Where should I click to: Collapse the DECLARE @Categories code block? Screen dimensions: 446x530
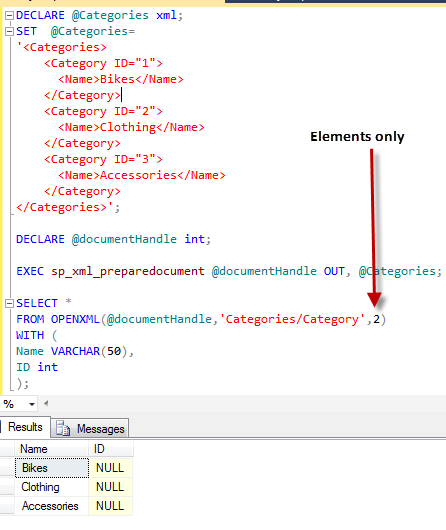(x=9, y=16)
